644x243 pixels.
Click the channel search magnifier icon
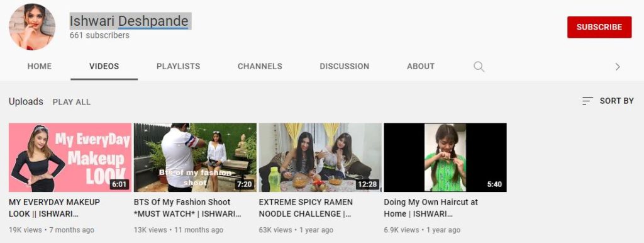pyautogui.click(x=479, y=67)
